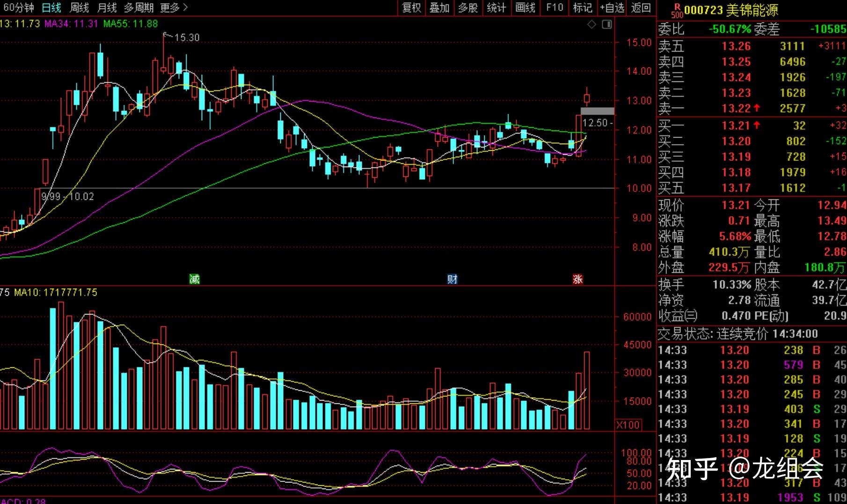Image resolution: width=847 pixels, height=504 pixels.
Task: Select the 买一 price 13.21
Action: pos(736,125)
